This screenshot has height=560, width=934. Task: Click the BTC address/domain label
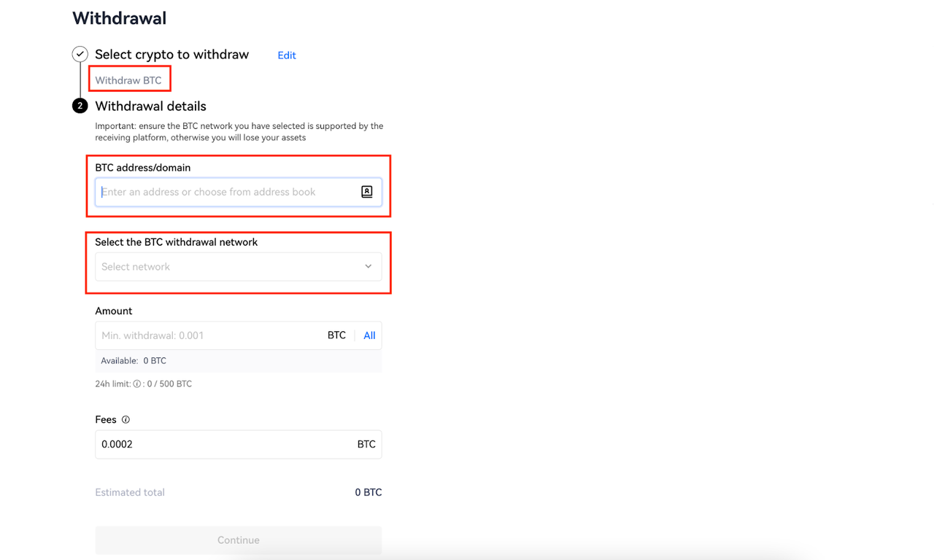143,168
